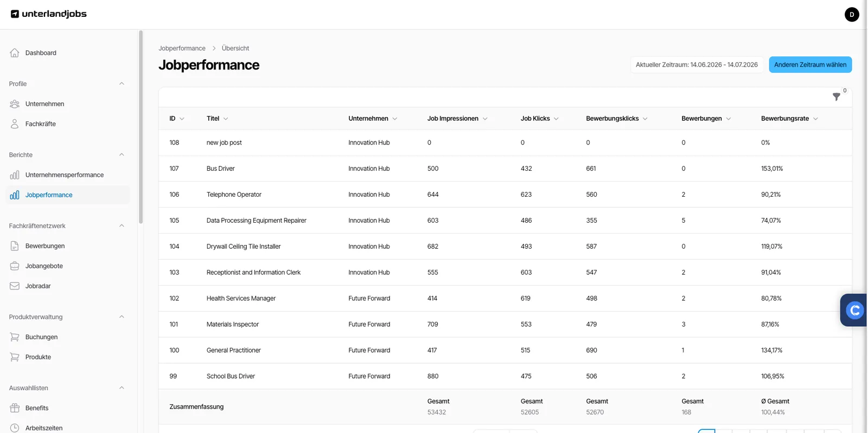Click "Receptionist and Information Clerk" cell

[253, 273]
